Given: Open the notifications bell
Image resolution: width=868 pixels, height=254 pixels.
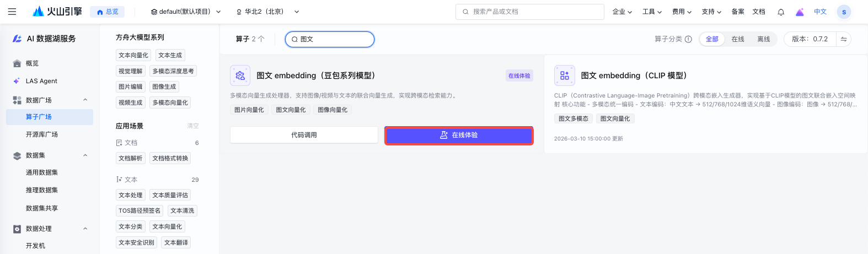Looking at the screenshot, I should (781, 12).
